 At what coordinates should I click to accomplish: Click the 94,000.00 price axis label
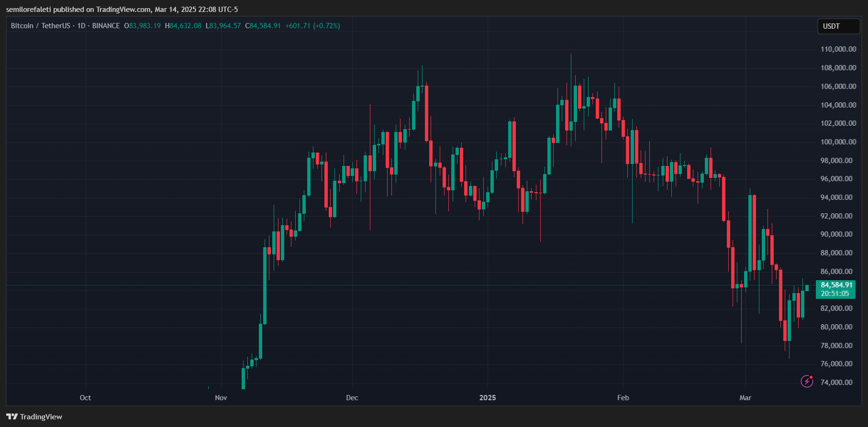pos(836,197)
